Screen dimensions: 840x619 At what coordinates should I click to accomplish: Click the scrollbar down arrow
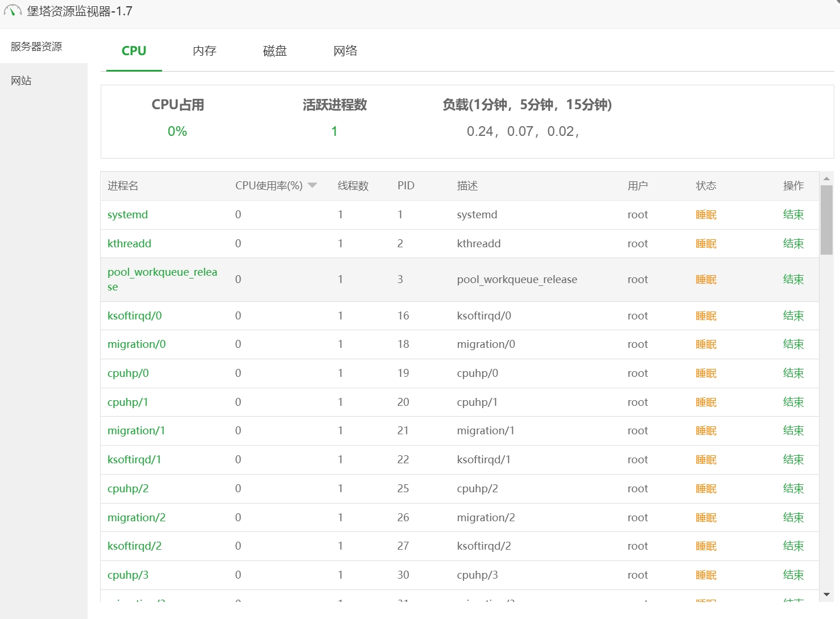(x=826, y=595)
